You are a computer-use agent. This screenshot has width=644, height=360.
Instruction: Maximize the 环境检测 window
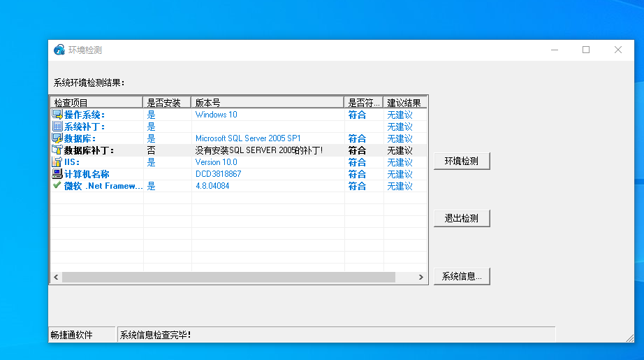586,50
